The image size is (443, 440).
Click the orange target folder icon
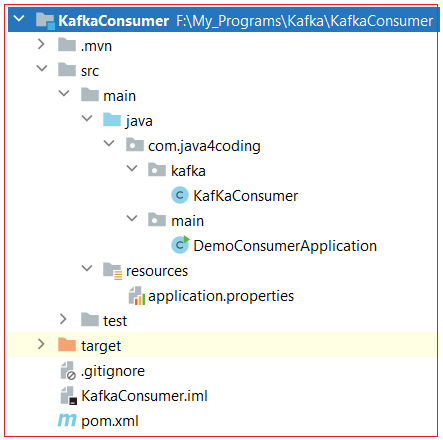coord(67,345)
